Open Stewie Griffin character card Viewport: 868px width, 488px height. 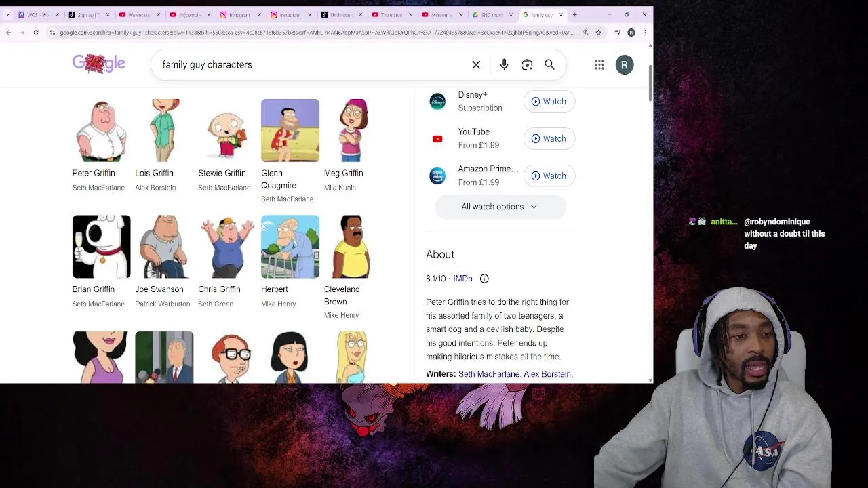pos(227,146)
